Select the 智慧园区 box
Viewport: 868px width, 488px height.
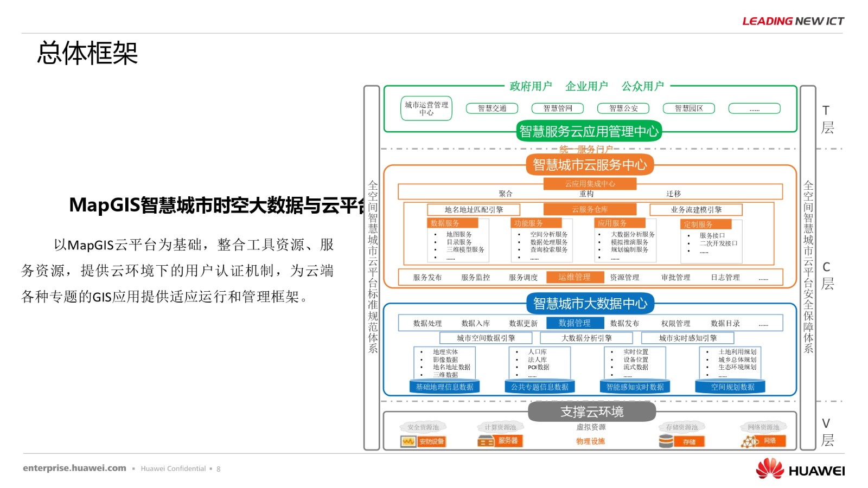689,108
